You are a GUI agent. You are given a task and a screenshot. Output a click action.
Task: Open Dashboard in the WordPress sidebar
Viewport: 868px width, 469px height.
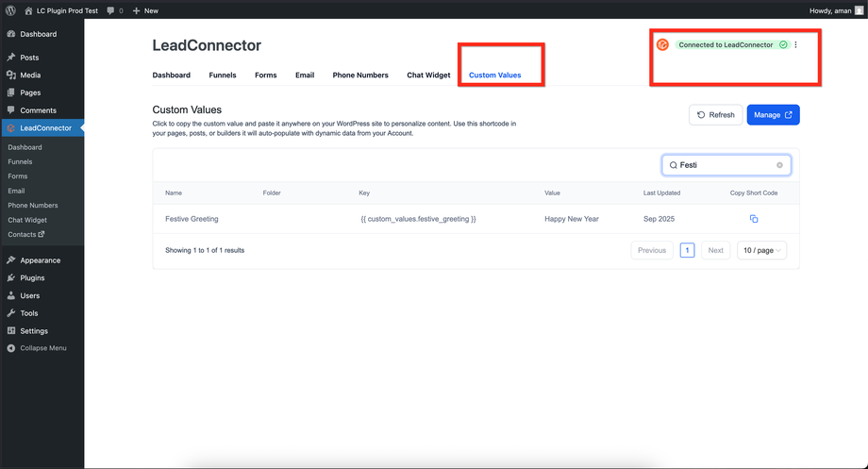(38, 34)
